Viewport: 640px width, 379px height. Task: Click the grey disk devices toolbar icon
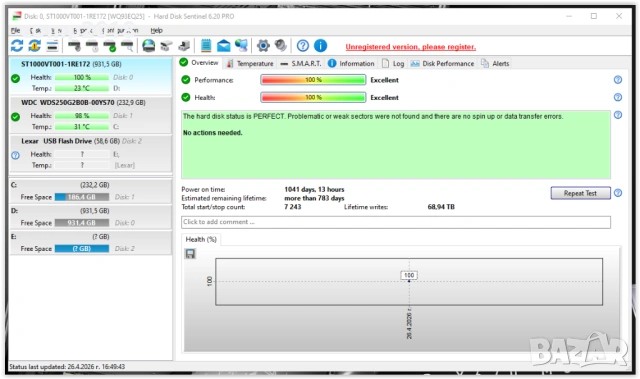[166, 46]
